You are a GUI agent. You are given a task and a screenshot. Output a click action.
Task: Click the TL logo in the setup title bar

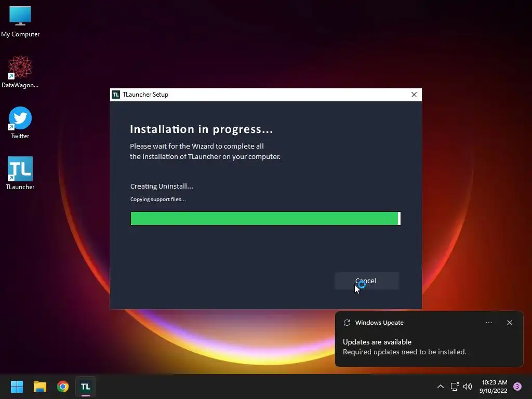pos(116,95)
